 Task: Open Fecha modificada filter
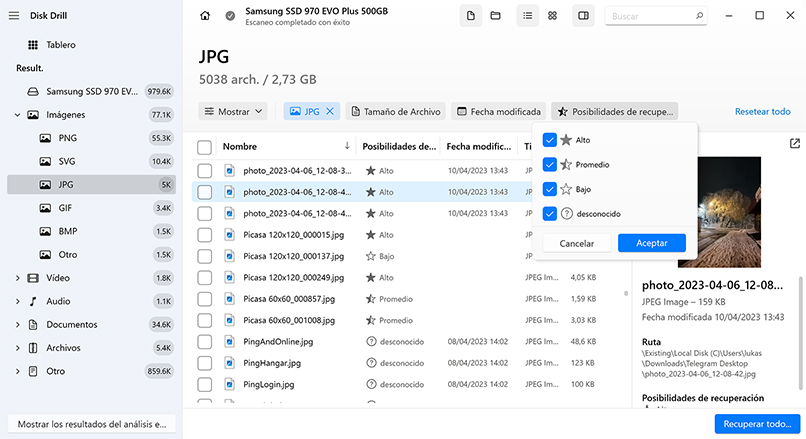(499, 111)
